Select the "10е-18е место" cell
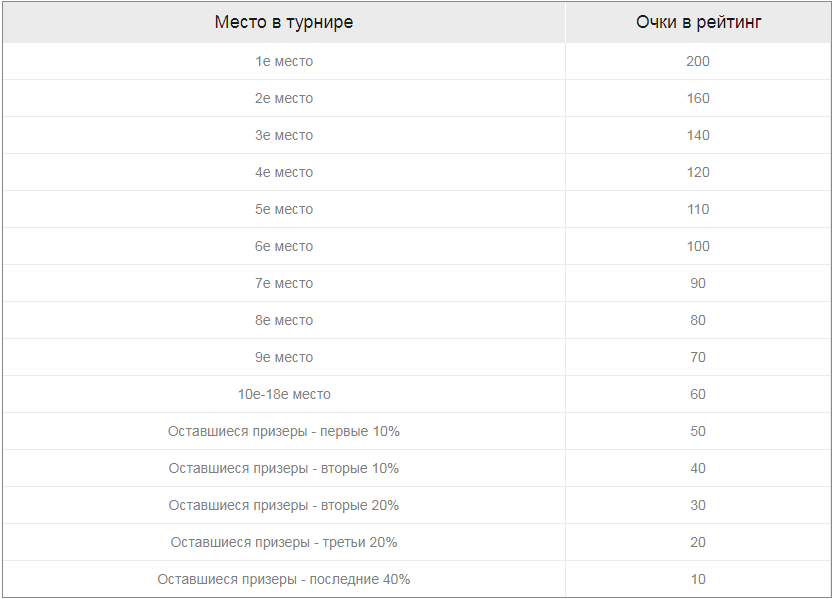 click(x=284, y=394)
